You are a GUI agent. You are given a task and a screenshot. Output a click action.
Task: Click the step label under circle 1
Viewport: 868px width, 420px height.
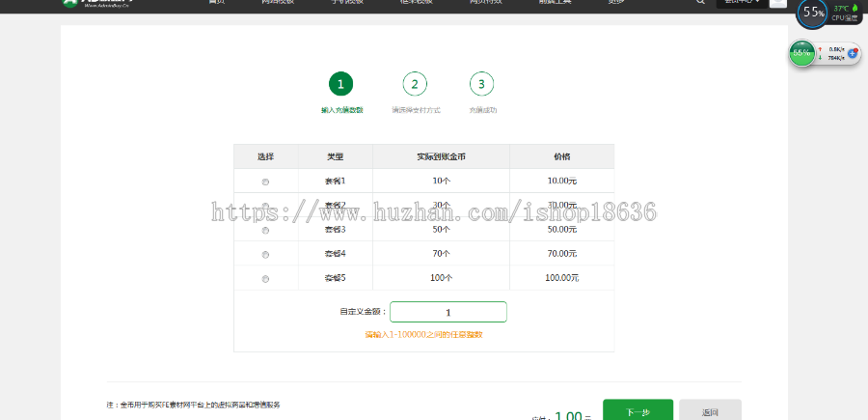point(342,110)
